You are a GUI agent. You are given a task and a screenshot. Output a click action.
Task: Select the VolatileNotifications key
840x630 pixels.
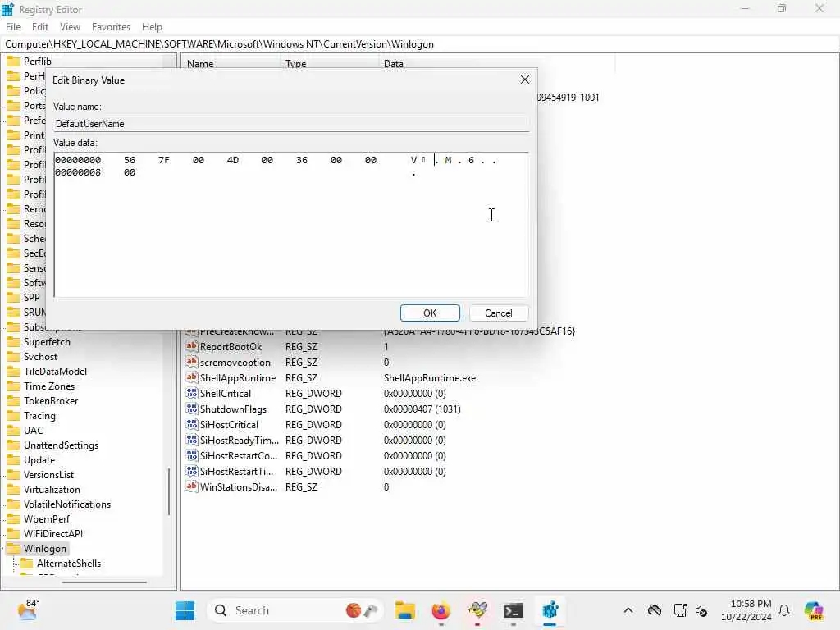(67, 504)
